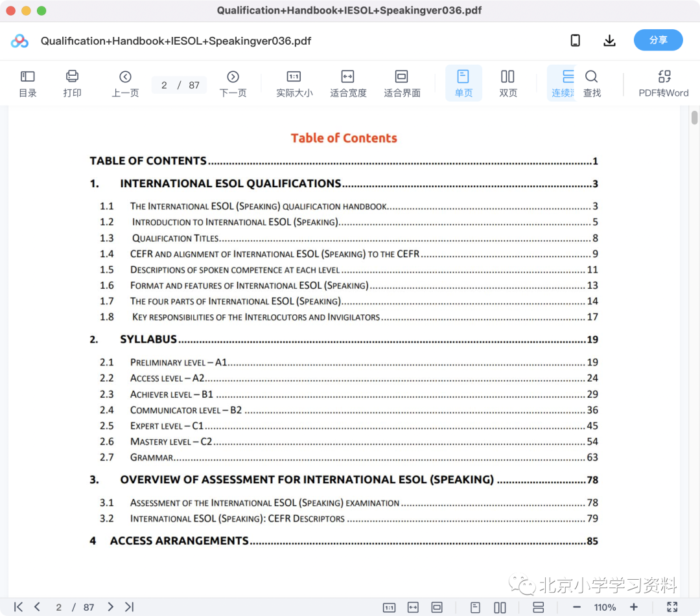Select double page icon in bottom bar
700x616 pixels.
point(500,608)
